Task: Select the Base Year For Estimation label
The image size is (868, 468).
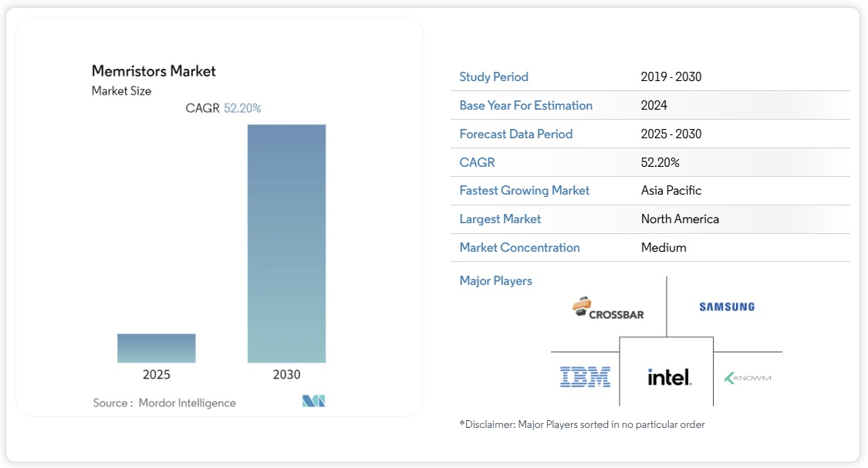Action: (x=525, y=105)
